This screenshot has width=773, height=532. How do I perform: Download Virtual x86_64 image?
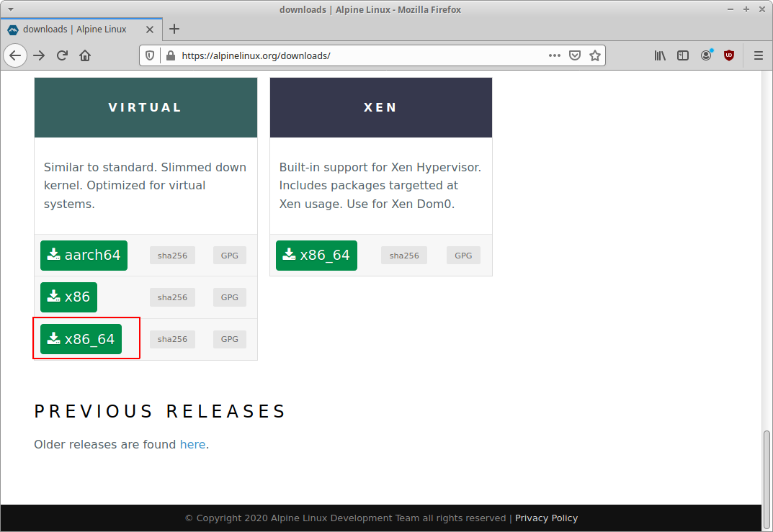click(81, 339)
